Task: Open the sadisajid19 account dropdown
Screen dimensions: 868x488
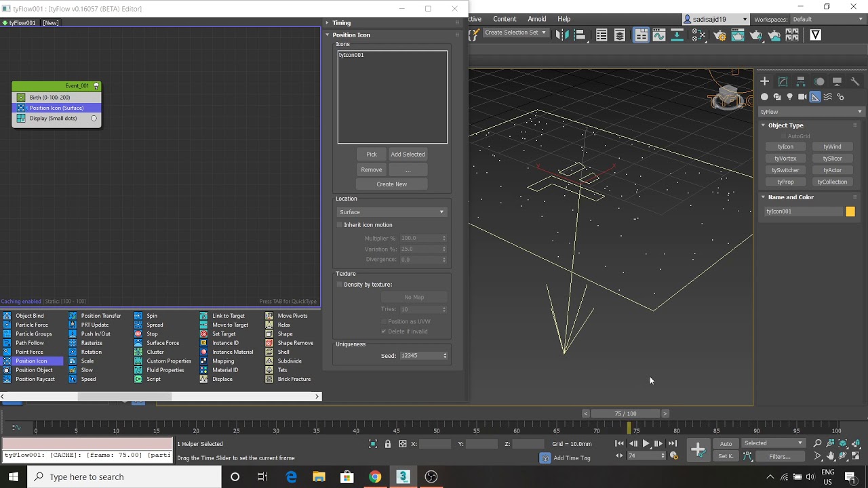Action: tap(715, 19)
